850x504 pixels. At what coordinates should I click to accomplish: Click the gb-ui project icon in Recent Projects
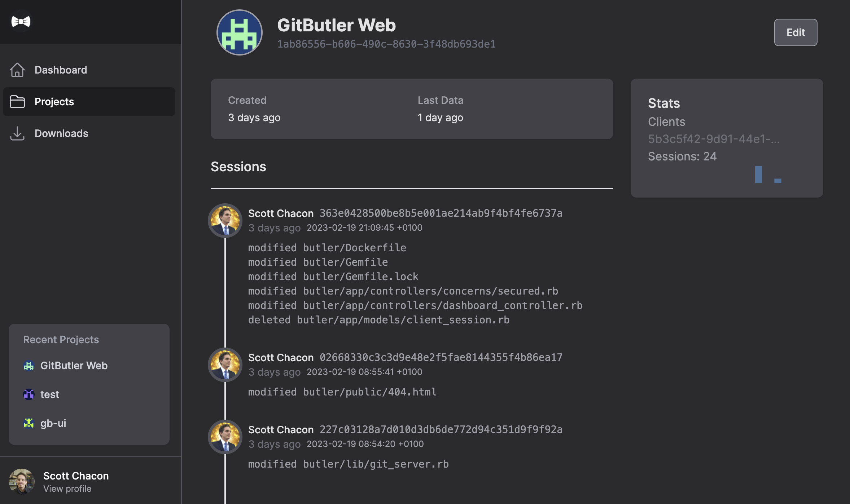[x=29, y=423]
